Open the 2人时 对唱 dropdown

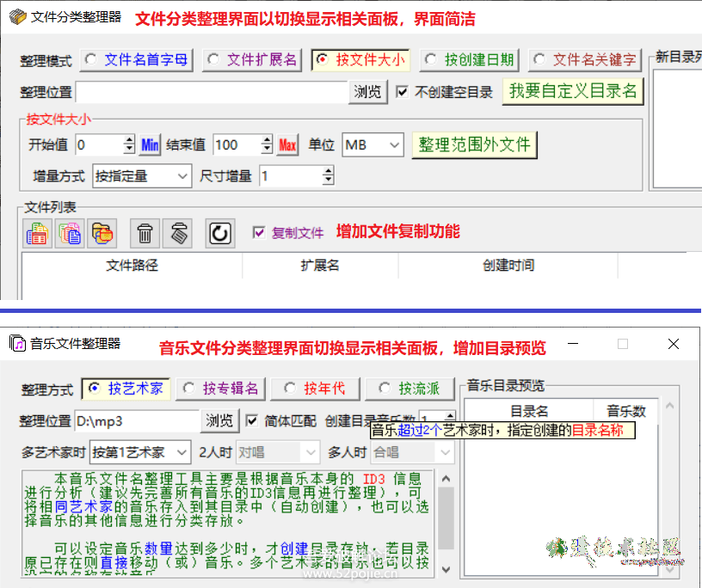[278, 452]
